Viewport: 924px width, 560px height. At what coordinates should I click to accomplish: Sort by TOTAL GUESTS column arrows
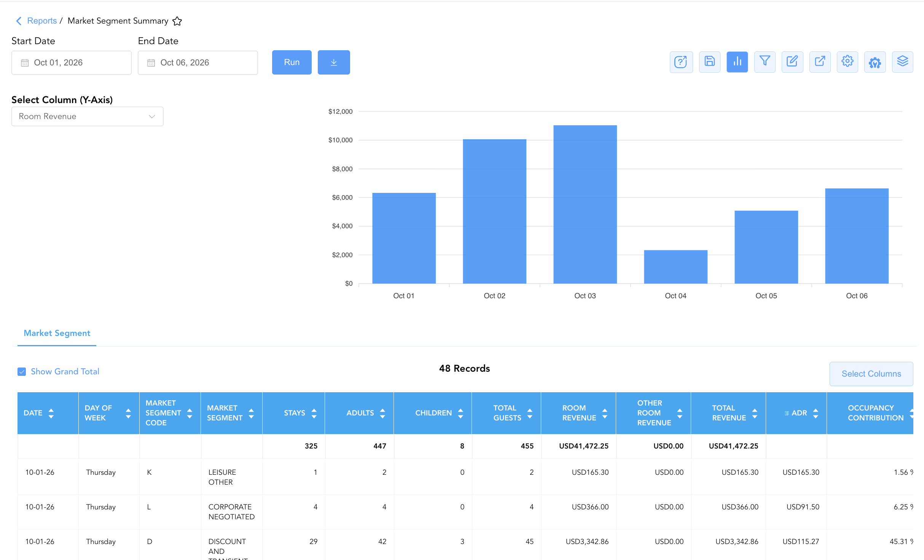[530, 413]
